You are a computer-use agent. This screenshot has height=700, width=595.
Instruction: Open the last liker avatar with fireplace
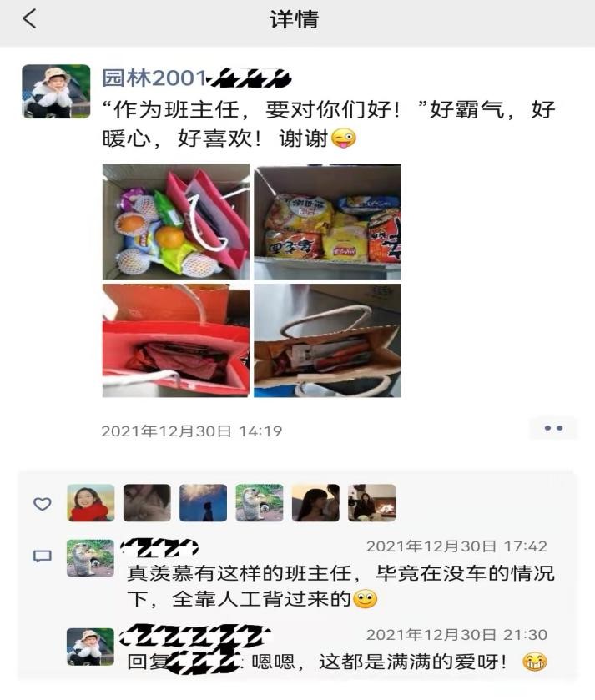click(372, 502)
